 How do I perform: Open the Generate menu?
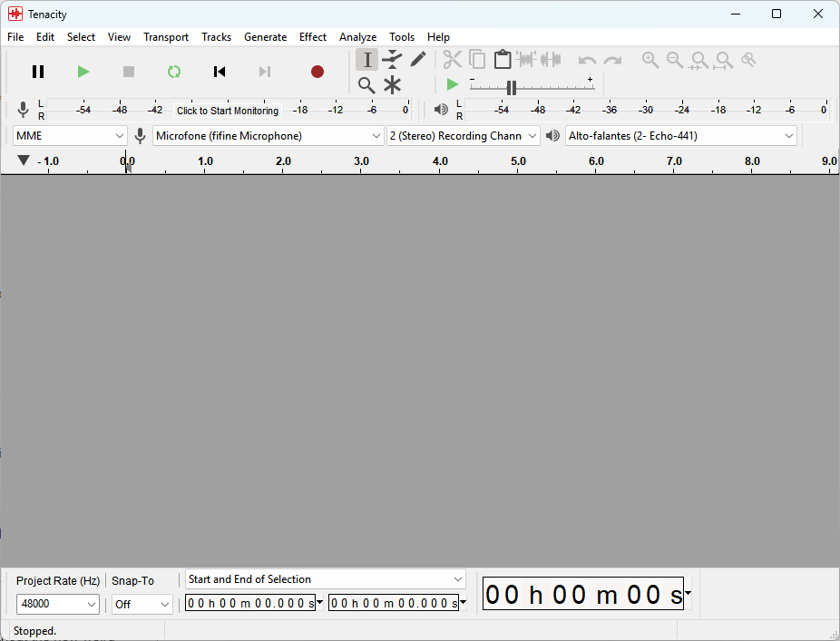(x=265, y=37)
